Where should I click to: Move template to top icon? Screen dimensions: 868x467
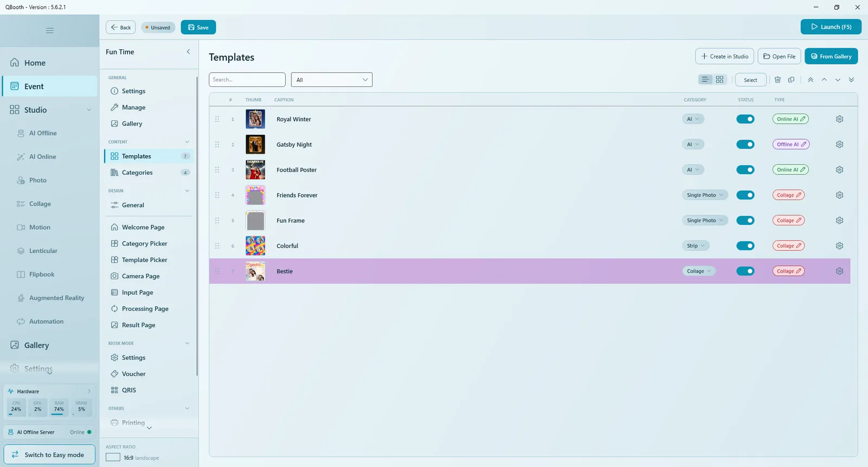click(x=810, y=80)
